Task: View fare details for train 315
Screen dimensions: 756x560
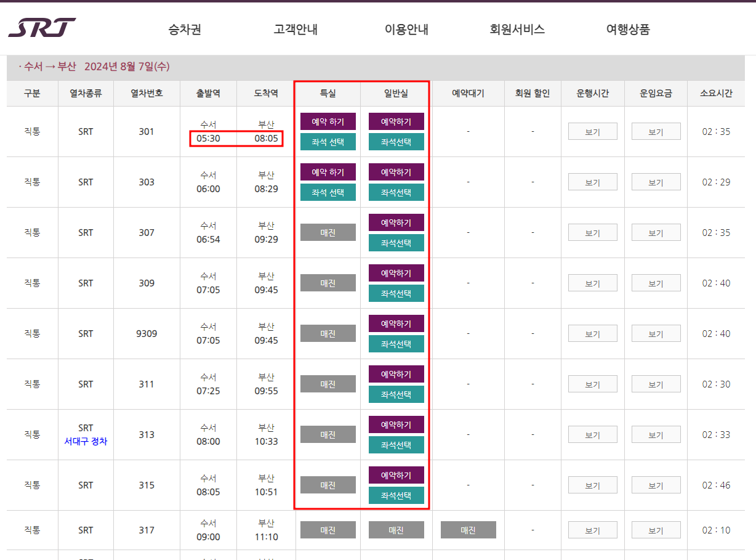Action: (656, 485)
